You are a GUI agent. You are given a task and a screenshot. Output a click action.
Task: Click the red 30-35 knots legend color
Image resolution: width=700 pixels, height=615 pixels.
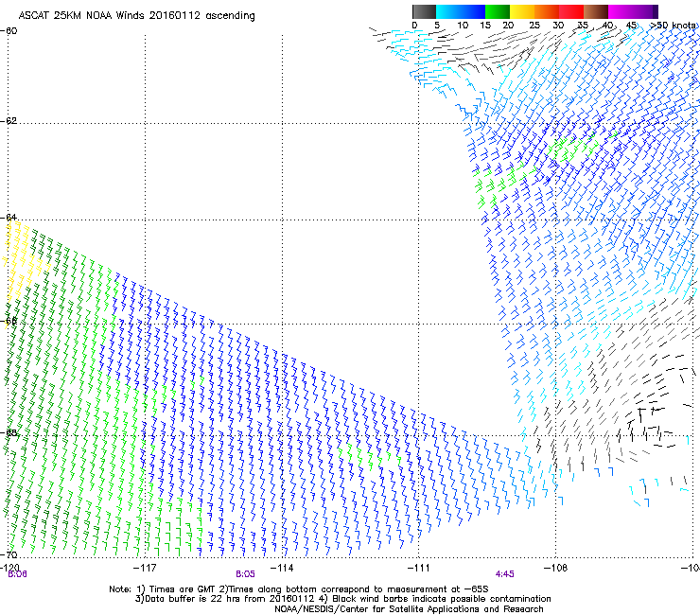pyautogui.click(x=571, y=11)
